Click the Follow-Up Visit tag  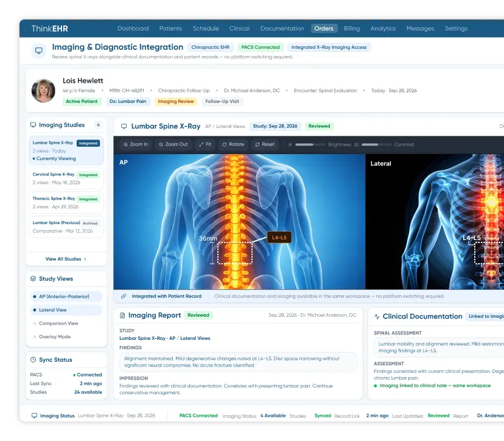tap(222, 101)
